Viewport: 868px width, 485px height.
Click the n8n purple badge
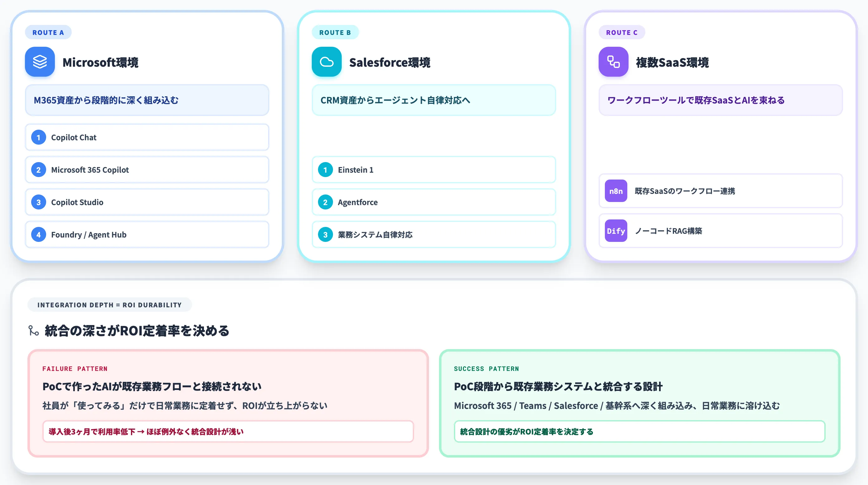pyautogui.click(x=616, y=191)
